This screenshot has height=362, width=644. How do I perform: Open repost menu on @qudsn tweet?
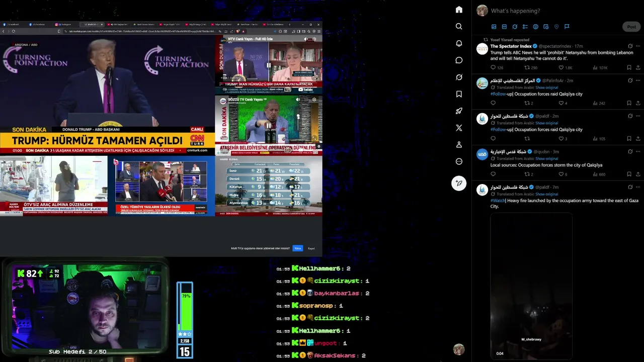point(527,174)
